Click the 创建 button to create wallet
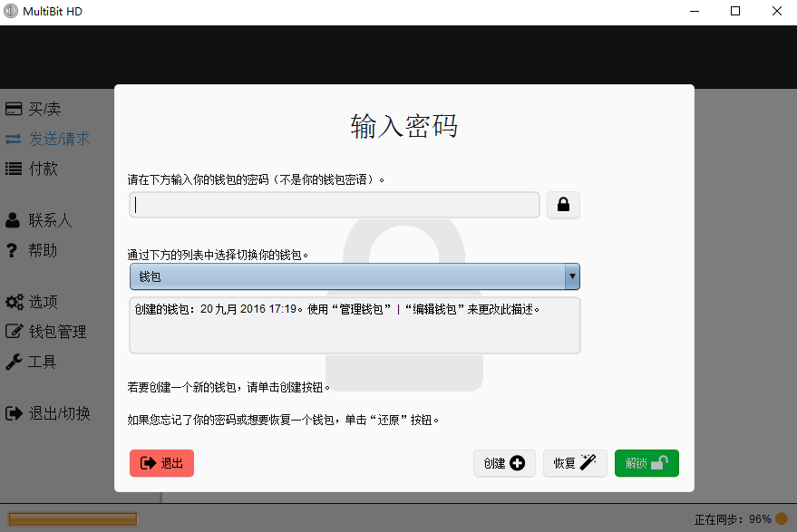The height and width of the screenshot is (532, 797). point(504,463)
